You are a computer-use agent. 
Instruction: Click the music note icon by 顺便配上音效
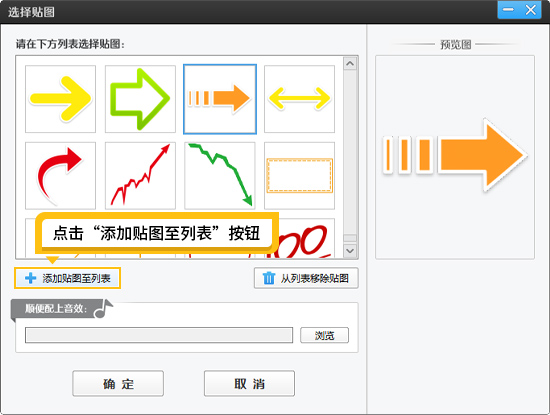(x=104, y=309)
